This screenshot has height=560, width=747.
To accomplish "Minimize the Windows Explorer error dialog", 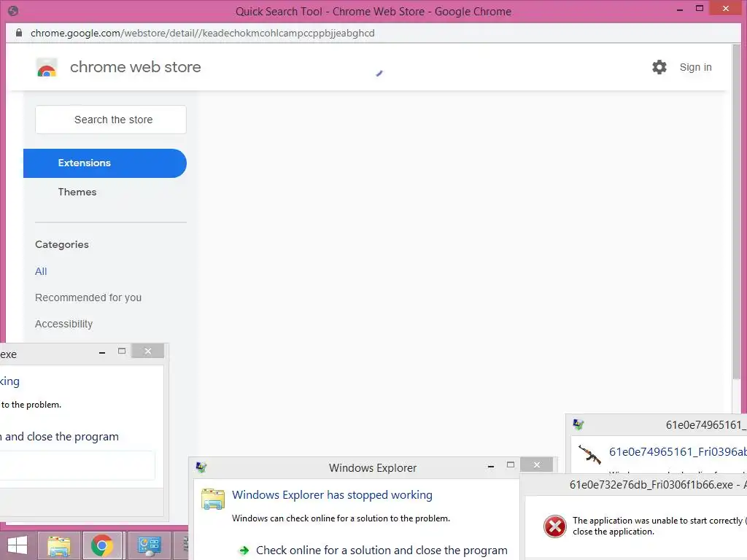I will click(x=491, y=466).
